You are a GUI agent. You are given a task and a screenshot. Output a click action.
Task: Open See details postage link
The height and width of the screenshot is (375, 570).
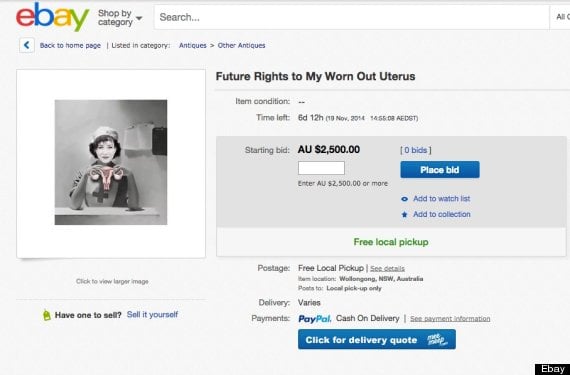387,269
